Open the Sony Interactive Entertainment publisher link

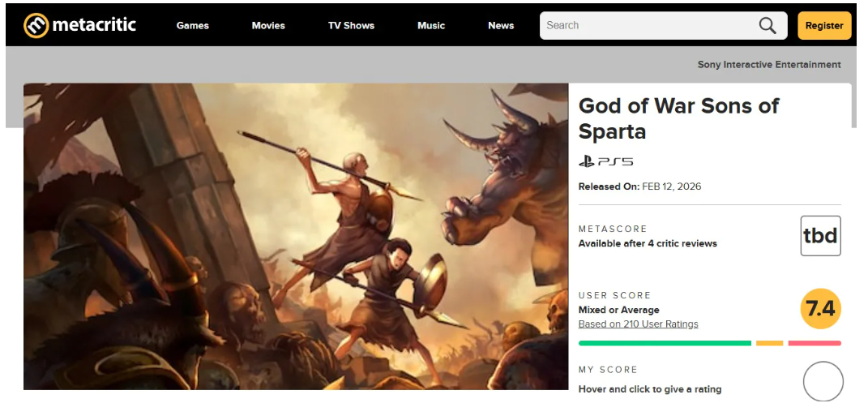768,65
